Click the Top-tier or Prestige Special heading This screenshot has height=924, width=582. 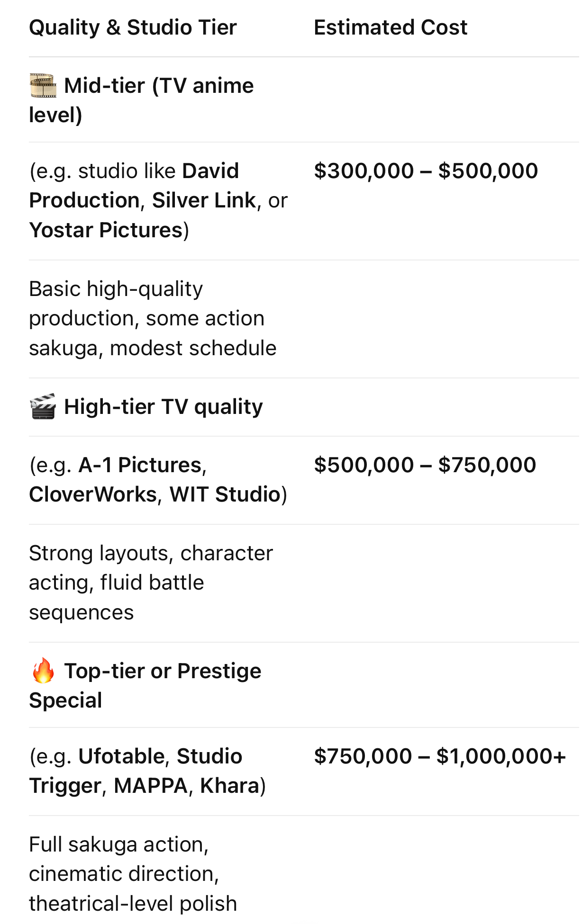[145, 685]
